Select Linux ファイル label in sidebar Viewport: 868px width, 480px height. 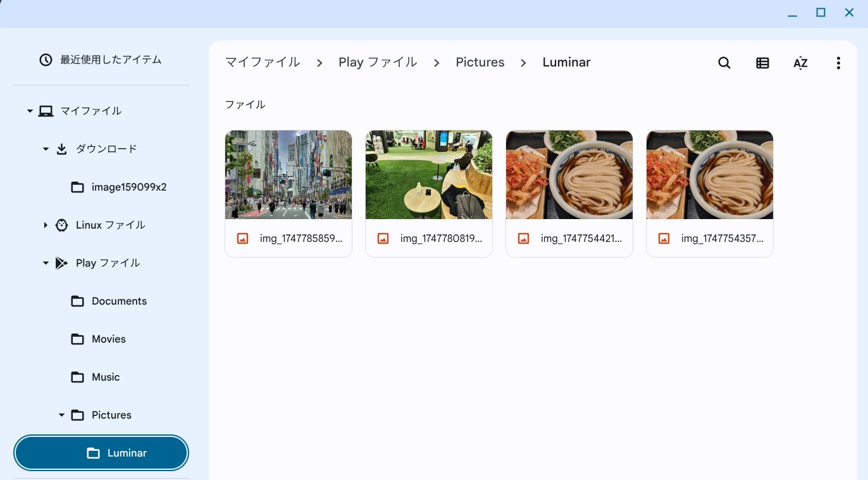point(111,225)
